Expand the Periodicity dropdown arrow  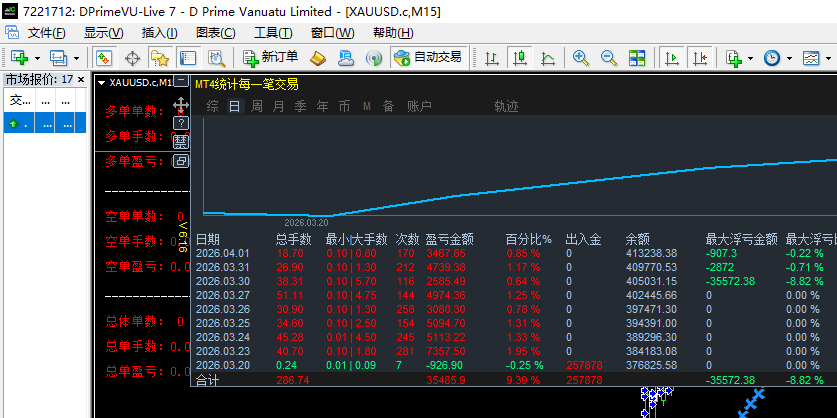click(x=789, y=58)
